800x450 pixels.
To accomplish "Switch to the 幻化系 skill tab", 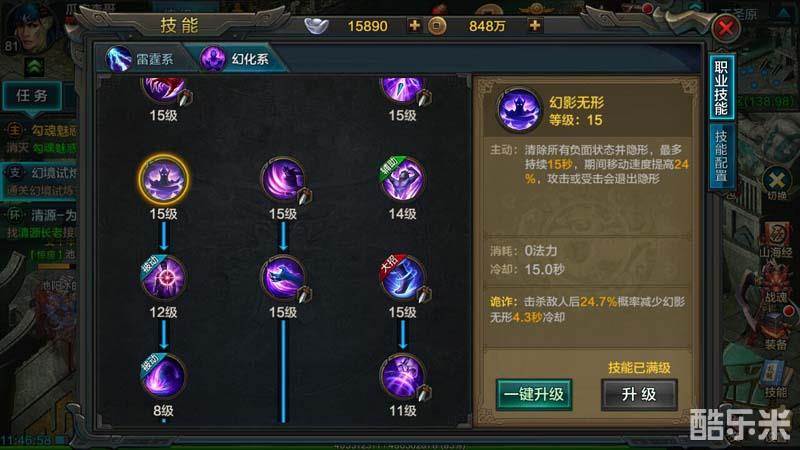I will click(237, 59).
